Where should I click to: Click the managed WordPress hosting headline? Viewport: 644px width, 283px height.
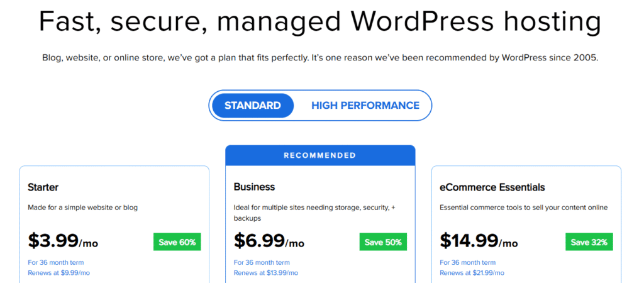click(x=319, y=21)
